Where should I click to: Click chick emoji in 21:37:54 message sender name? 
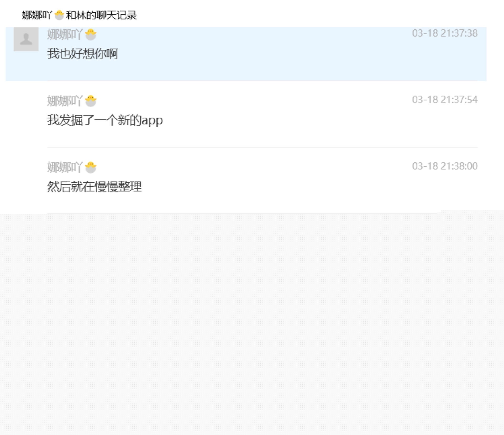point(91,101)
